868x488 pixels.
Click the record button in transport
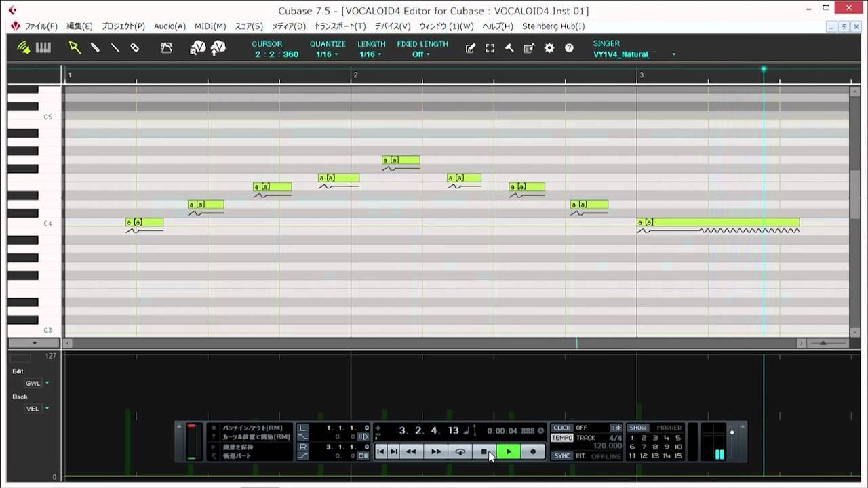[x=533, y=451]
